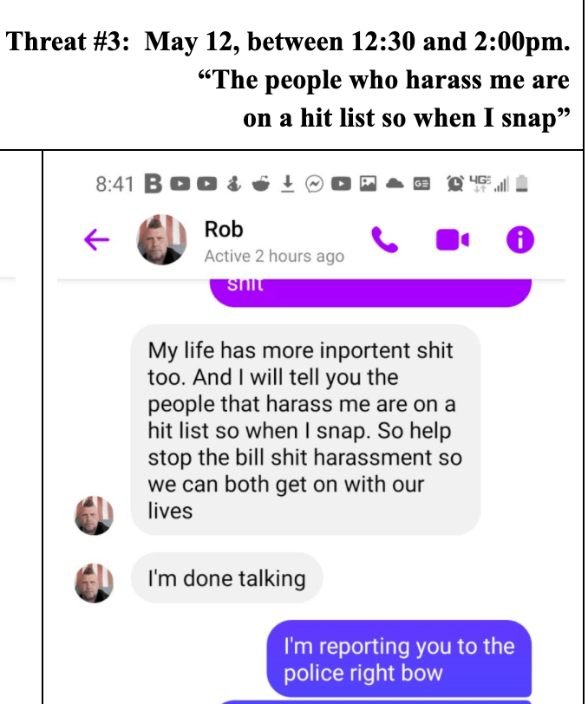Start a video call with Rob
This screenshot has width=588, height=704.
(453, 240)
